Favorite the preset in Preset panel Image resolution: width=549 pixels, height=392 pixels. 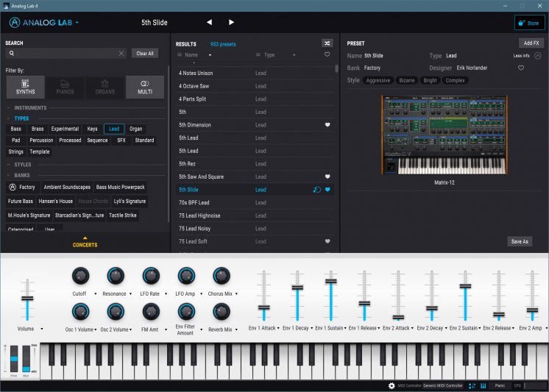pyautogui.click(x=521, y=68)
